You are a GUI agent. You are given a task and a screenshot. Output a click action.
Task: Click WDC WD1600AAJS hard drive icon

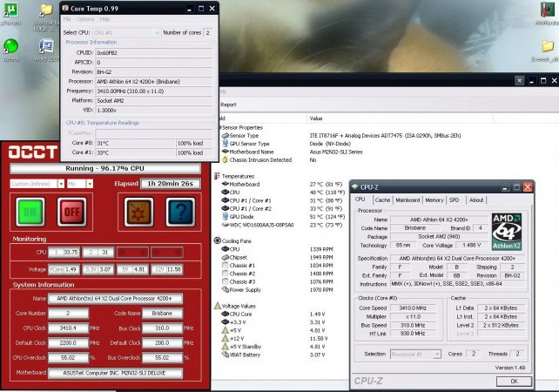point(225,225)
